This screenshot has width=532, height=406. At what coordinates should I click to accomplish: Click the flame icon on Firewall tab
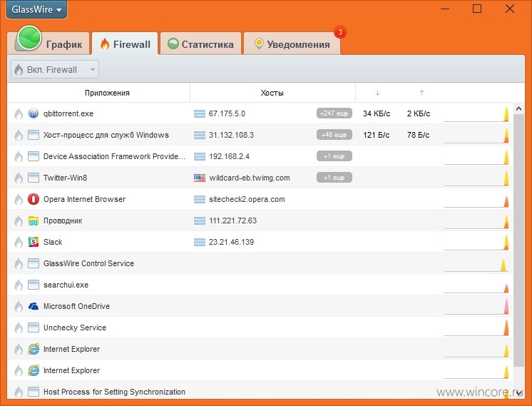coord(105,44)
